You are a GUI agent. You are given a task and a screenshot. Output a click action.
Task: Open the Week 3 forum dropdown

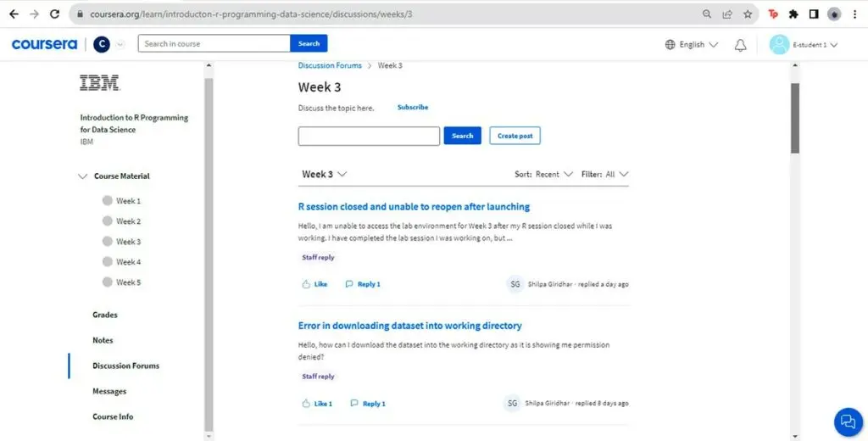[325, 174]
